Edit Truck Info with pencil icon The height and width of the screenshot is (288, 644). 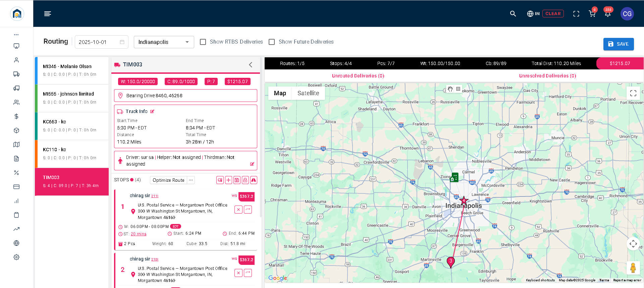[x=152, y=111]
